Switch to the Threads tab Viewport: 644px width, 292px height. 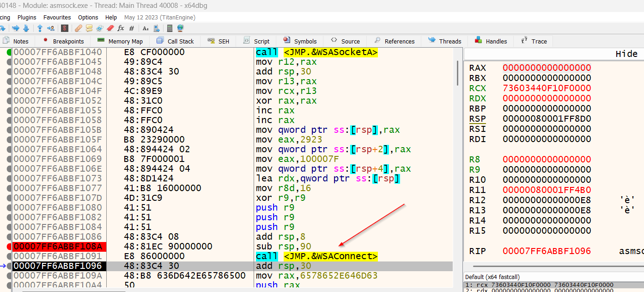click(x=445, y=41)
